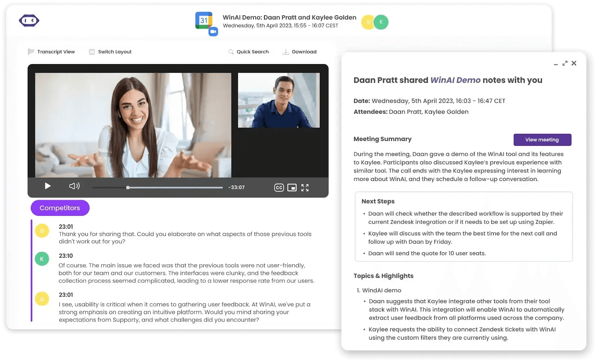Click the View meeting button
Screen dimensions: 600x364
tap(542, 140)
